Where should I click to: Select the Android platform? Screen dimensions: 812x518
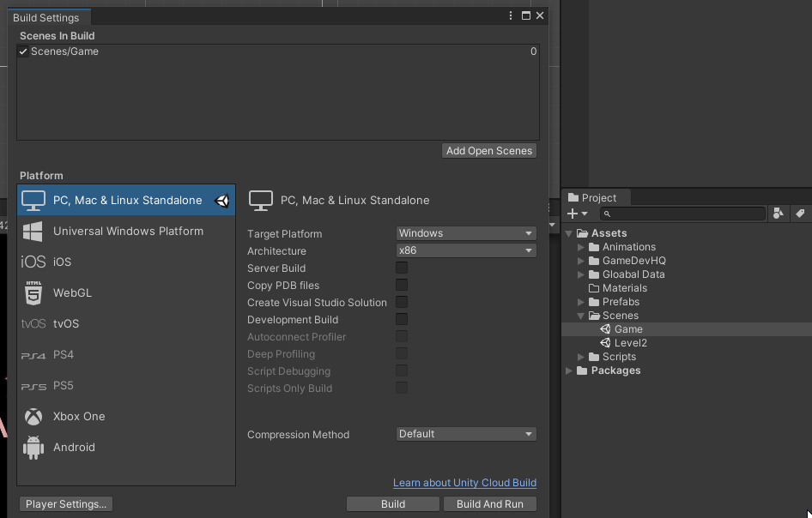click(126, 447)
